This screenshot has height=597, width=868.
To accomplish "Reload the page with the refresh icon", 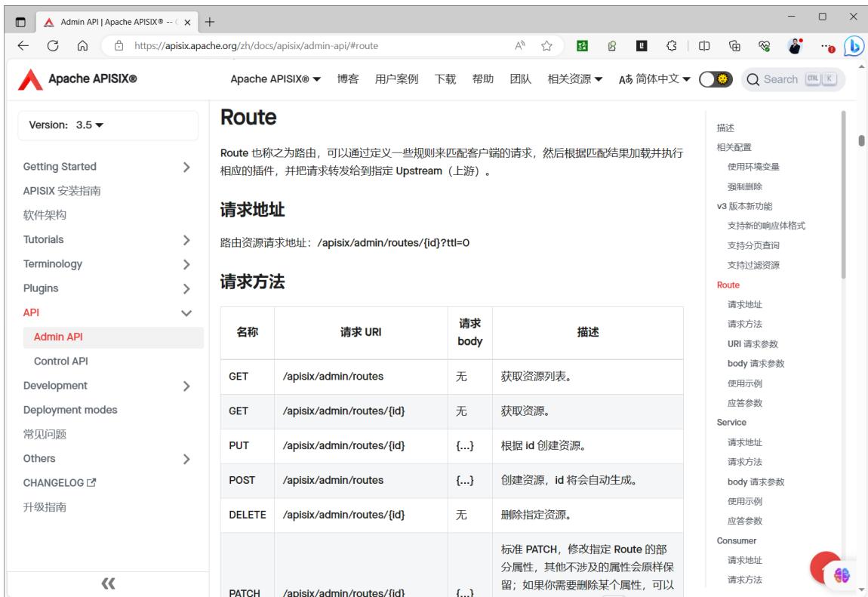I will (x=53, y=46).
